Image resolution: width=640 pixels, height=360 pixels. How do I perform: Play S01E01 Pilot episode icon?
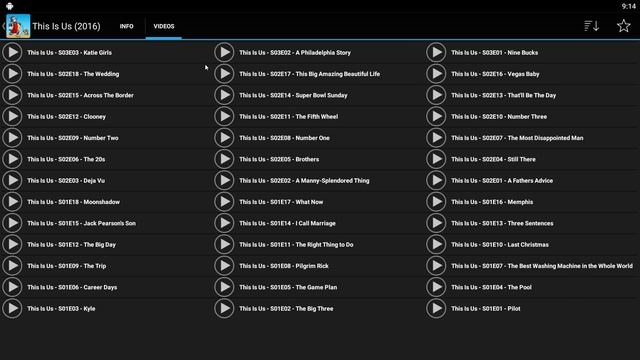click(x=436, y=309)
